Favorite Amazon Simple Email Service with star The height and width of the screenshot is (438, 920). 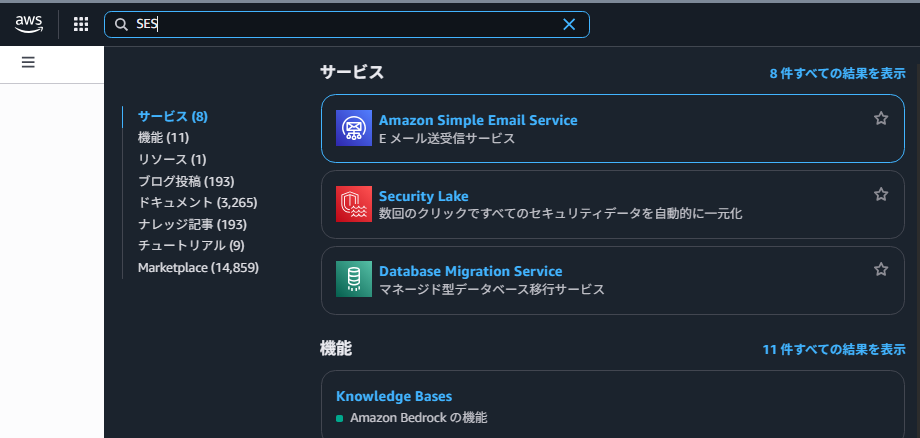click(x=881, y=119)
